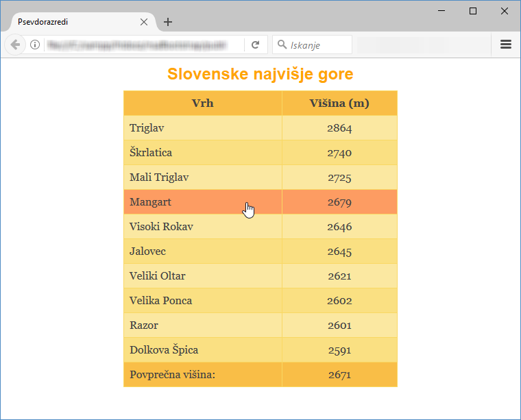
Task: Click the height value 2864
Action: pyautogui.click(x=339, y=128)
